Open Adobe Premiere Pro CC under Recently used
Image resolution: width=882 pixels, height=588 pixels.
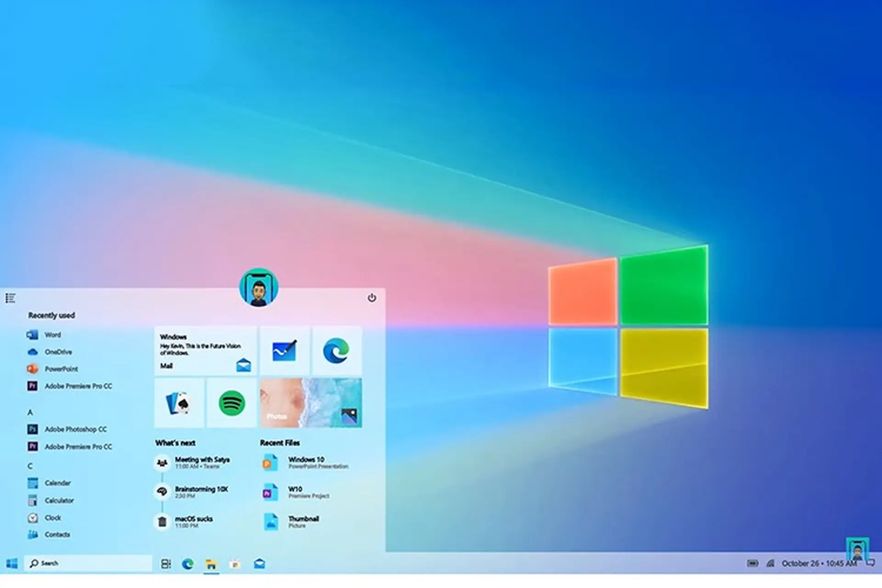69,386
